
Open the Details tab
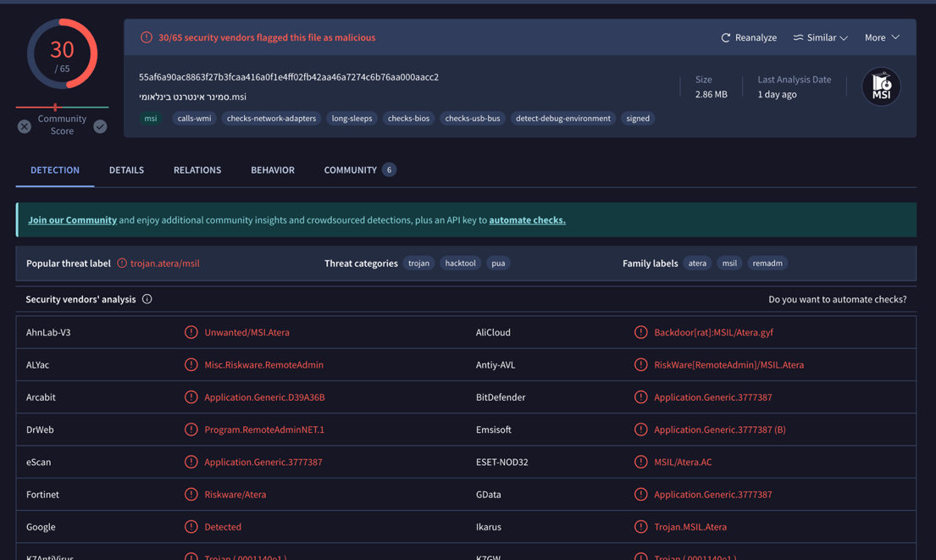[126, 170]
